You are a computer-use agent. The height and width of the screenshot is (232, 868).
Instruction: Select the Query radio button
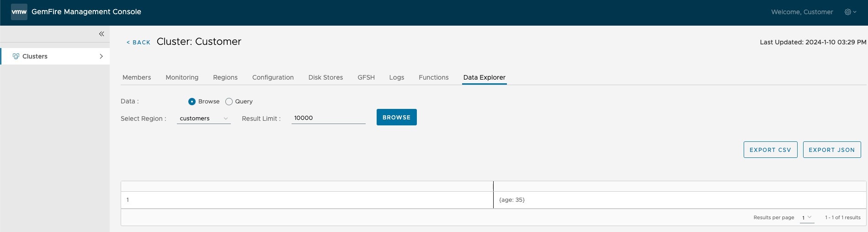(229, 102)
